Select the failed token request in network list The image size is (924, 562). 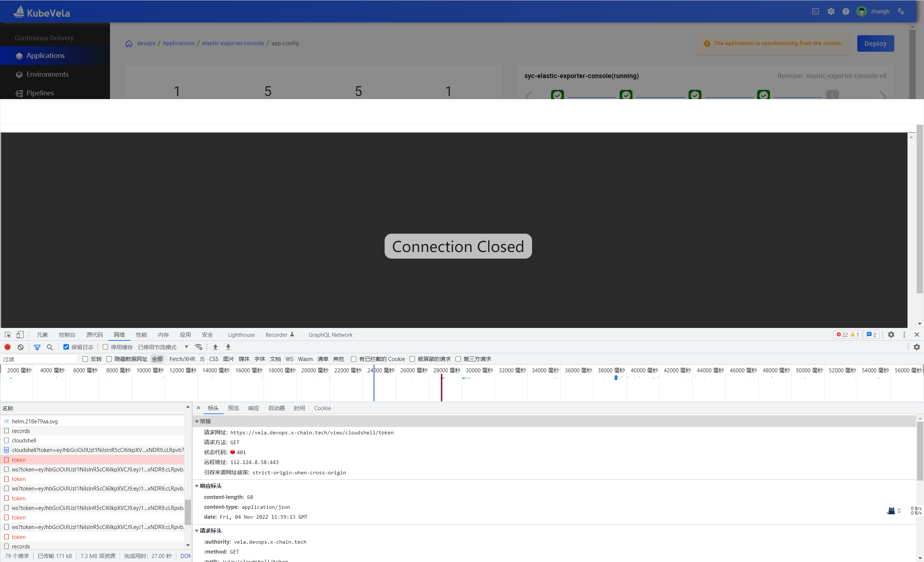click(x=19, y=460)
